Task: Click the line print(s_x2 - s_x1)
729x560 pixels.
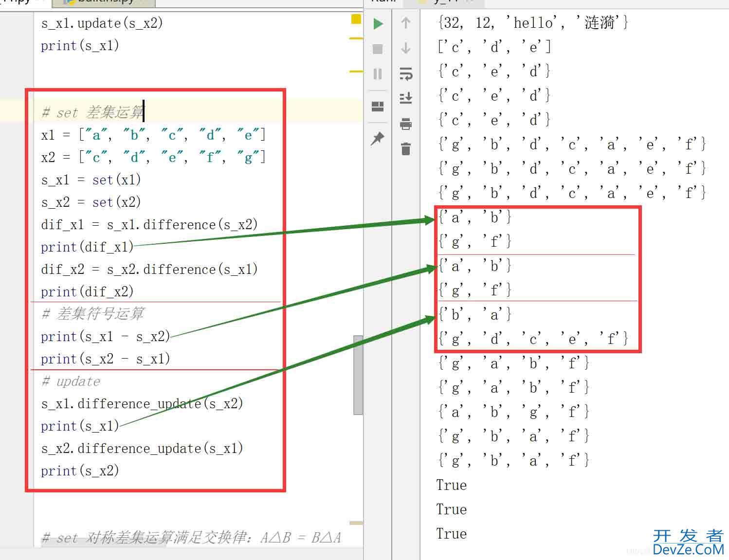Action: coord(106,359)
